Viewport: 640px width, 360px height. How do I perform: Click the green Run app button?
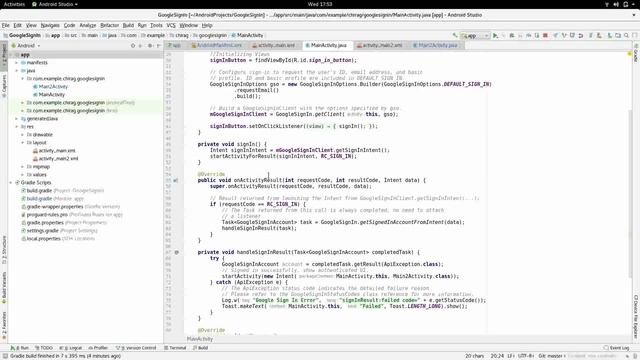pyautogui.click(x=495, y=36)
